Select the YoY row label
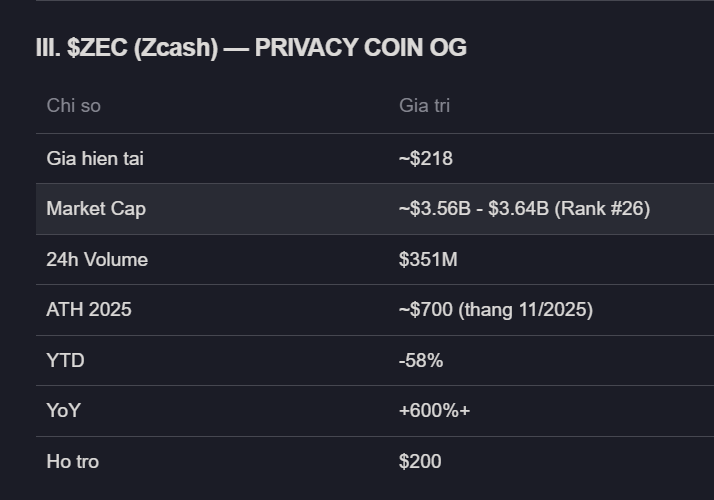 (65, 411)
